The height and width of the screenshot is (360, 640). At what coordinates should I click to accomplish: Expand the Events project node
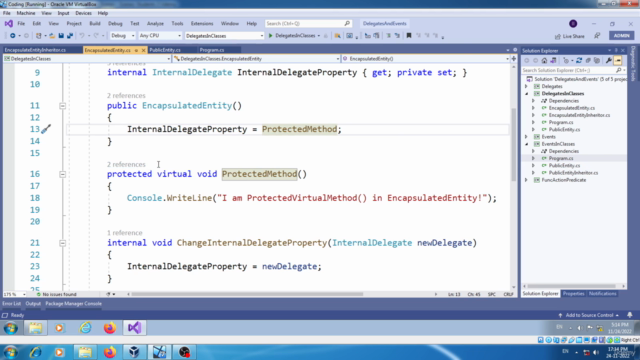click(526, 137)
